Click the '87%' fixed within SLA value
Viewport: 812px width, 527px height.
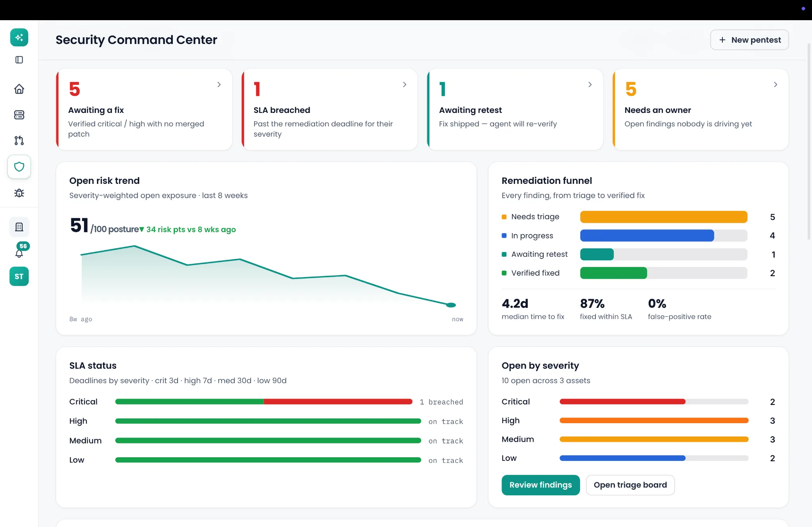click(x=592, y=304)
